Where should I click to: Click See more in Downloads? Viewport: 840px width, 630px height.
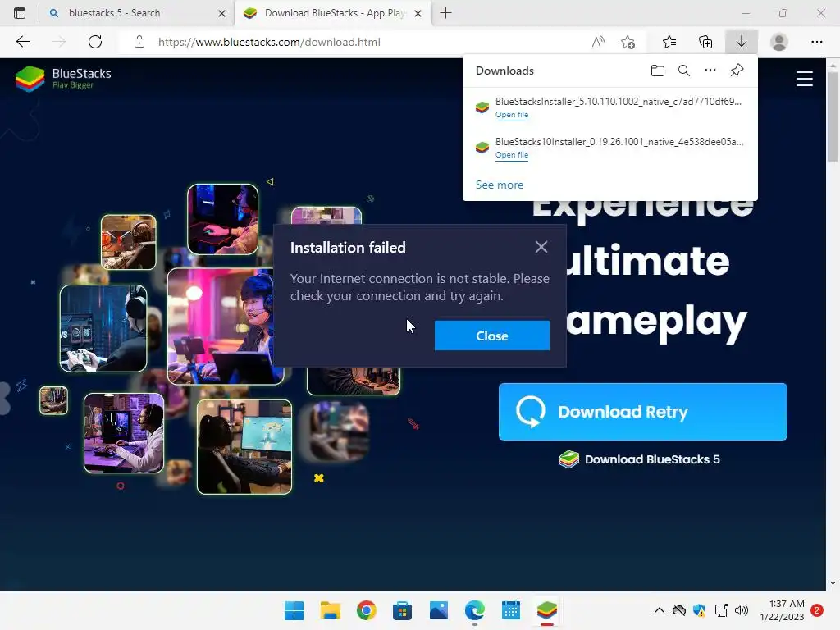pyautogui.click(x=500, y=185)
